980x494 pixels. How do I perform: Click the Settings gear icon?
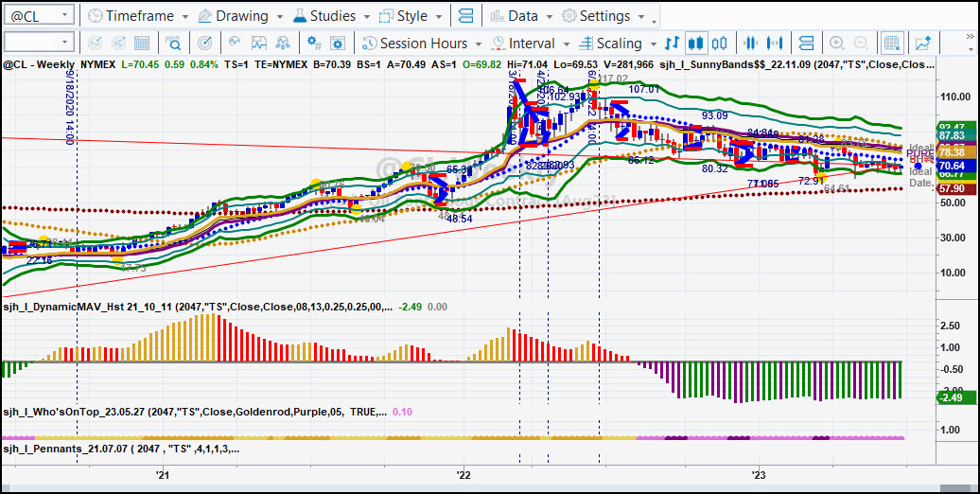pos(569,16)
